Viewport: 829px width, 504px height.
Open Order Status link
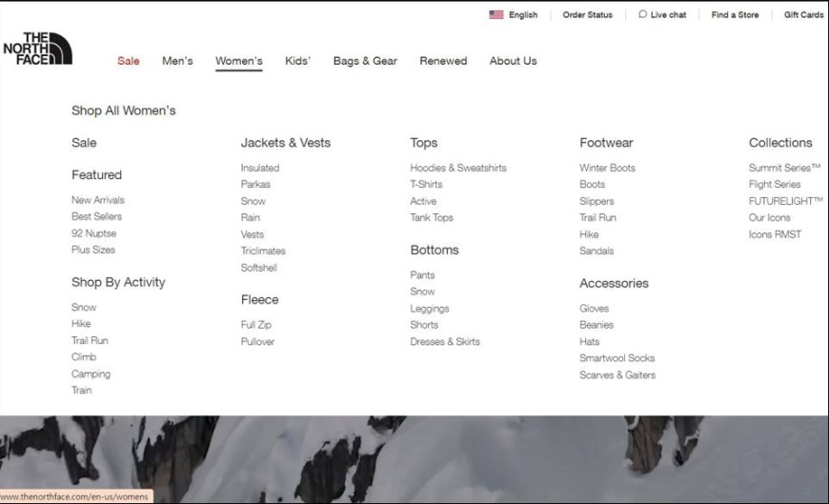(587, 15)
